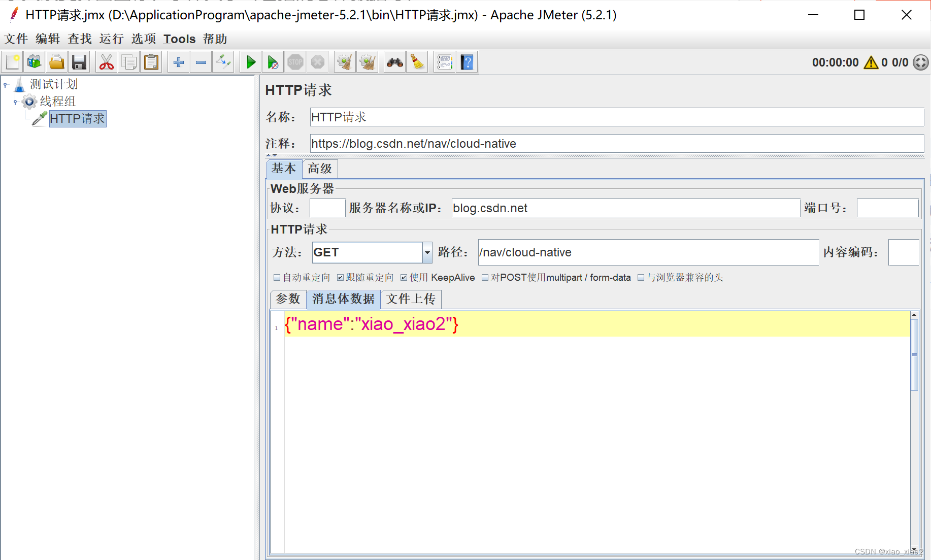Click the Clear All results icon
Viewport: 931px width, 560px height.
(368, 62)
